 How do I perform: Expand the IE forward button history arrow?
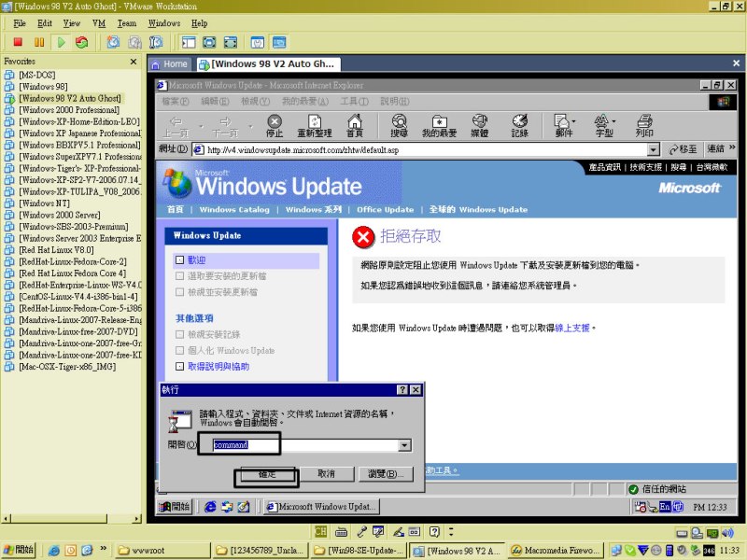pyautogui.click(x=250, y=127)
